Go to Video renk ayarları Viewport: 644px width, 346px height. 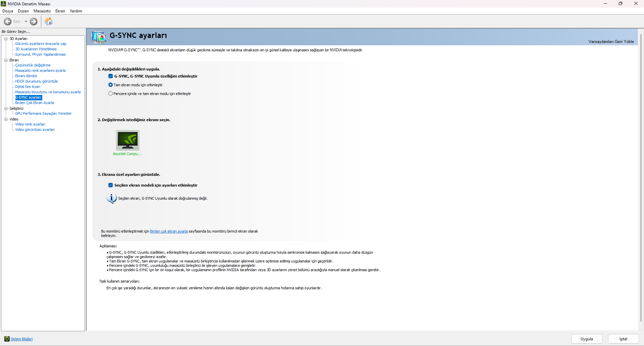(30, 124)
